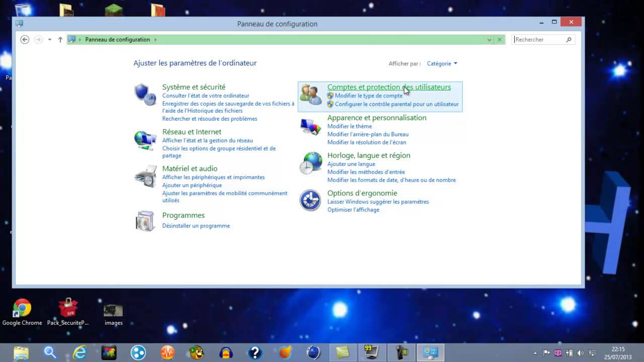This screenshot has height=362, width=644.
Task: Click the Matériel et audio printer icon
Action: tap(145, 176)
